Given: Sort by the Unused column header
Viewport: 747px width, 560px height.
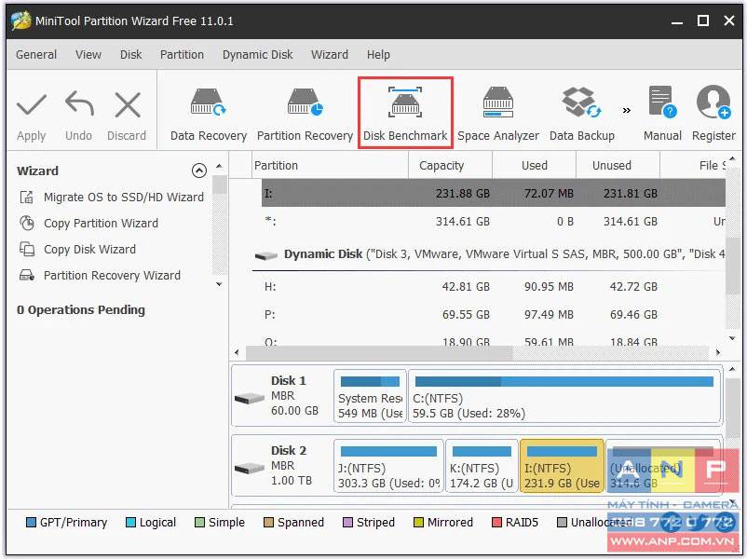Looking at the screenshot, I should click(x=618, y=165).
